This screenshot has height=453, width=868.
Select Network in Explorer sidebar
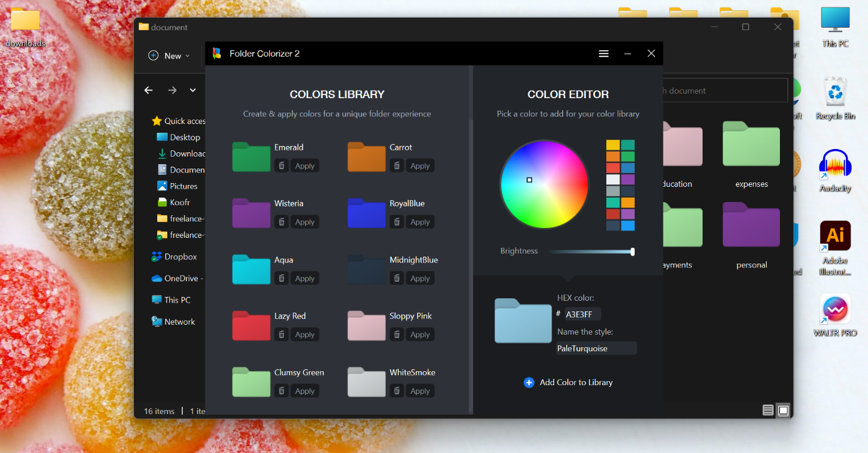(173, 322)
